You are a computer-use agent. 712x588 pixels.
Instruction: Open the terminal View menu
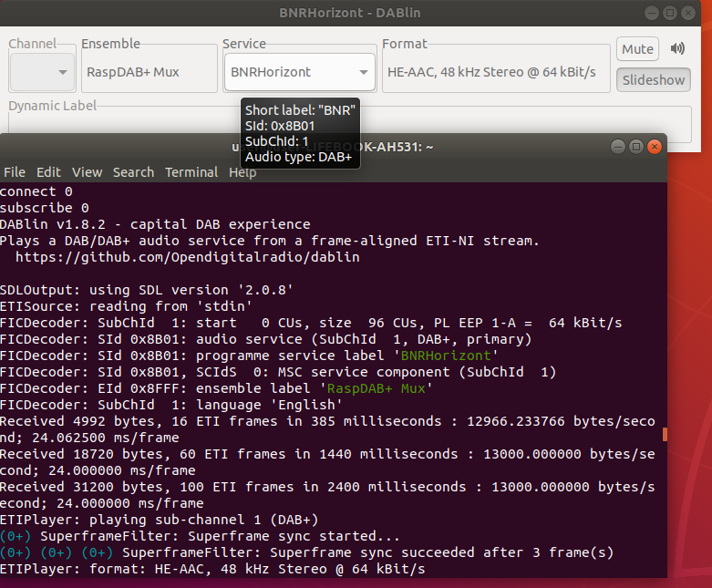[x=88, y=172]
